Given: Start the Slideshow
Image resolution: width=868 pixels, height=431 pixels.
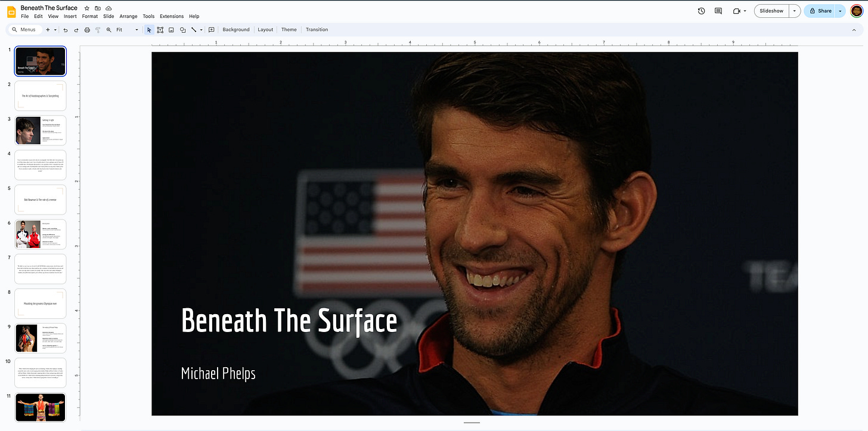Looking at the screenshot, I should click(771, 11).
